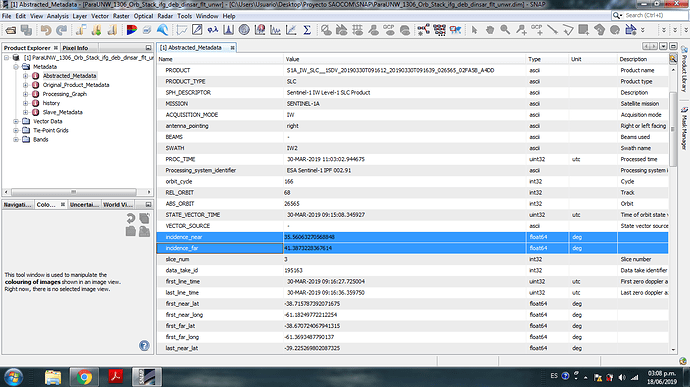This screenshot has width=690, height=387.
Task: Expand the Processing_Graph node
Action: pos(26,94)
